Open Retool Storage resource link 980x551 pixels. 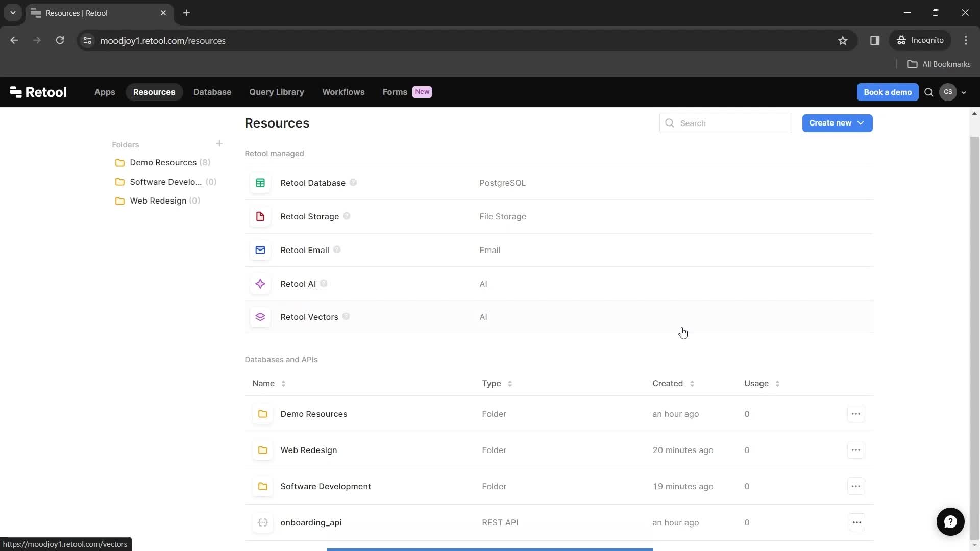(310, 216)
